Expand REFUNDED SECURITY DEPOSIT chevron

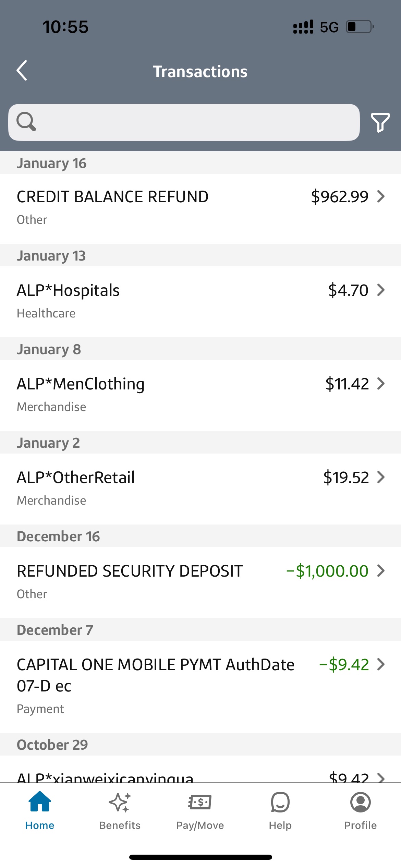(381, 571)
